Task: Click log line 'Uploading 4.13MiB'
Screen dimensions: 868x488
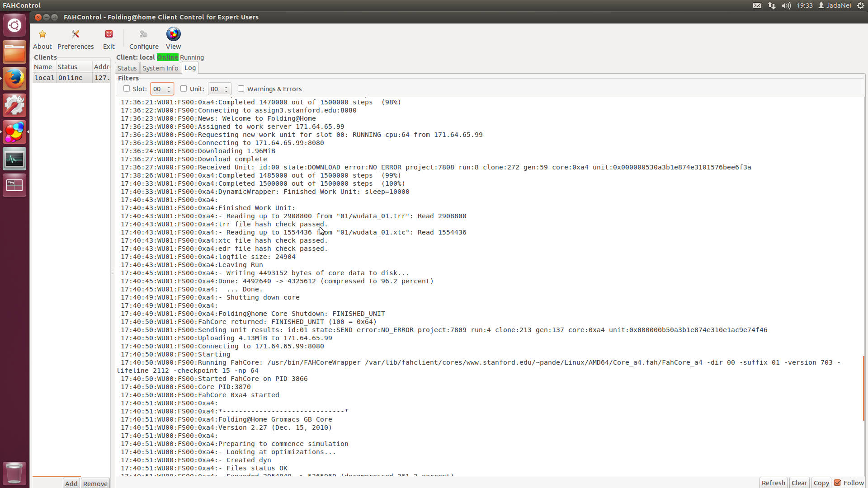Action: 226,338
